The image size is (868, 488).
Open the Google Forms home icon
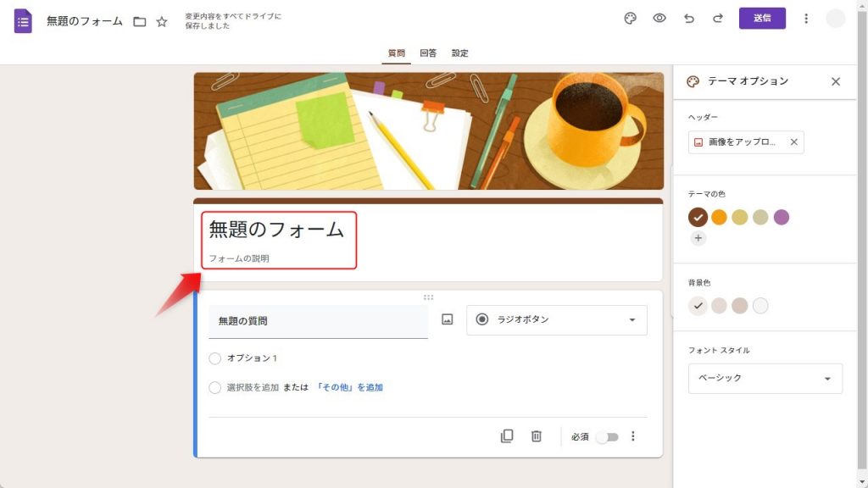click(23, 21)
